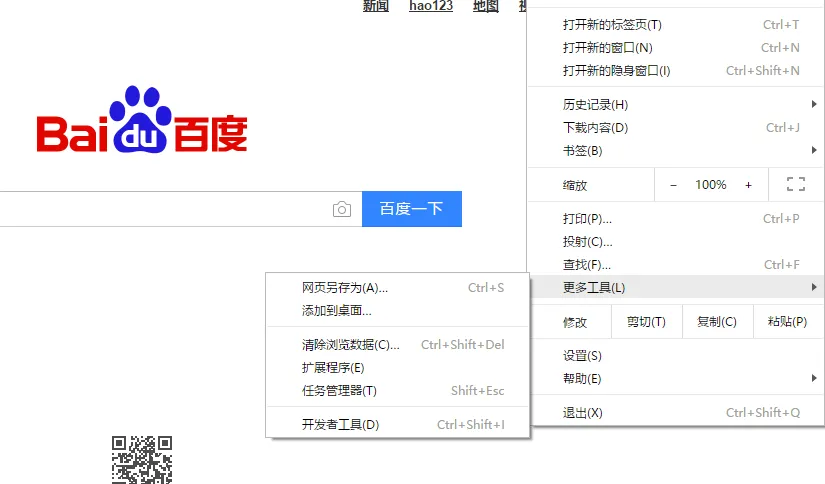Select 打开新的标签页(T)
Image resolution: width=825 pixels, height=484 pixels.
point(676,25)
